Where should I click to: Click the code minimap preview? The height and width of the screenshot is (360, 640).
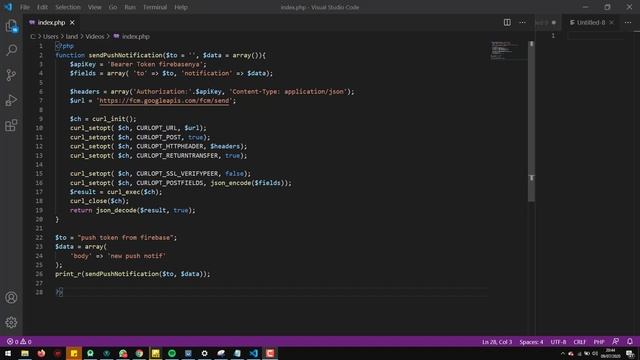pos(506,50)
